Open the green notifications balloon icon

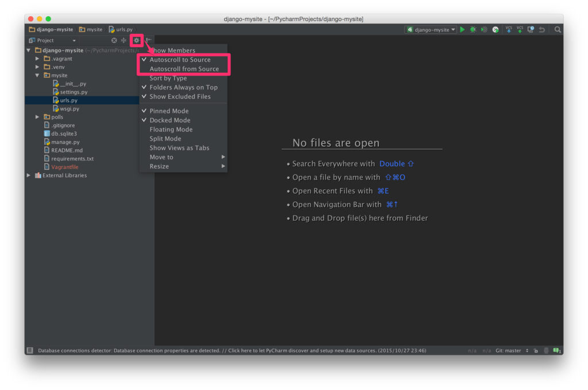[x=557, y=350]
